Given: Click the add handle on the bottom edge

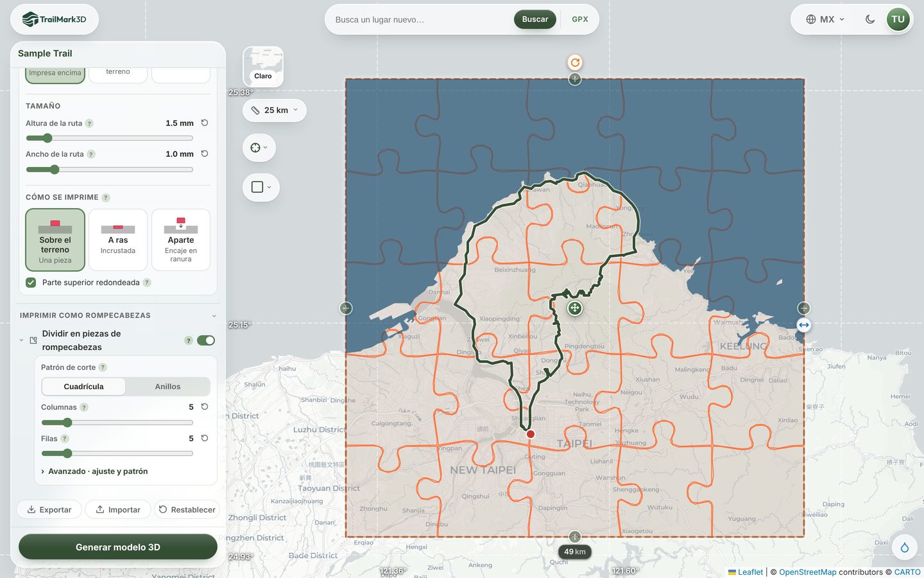Looking at the screenshot, I should click(575, 537).
